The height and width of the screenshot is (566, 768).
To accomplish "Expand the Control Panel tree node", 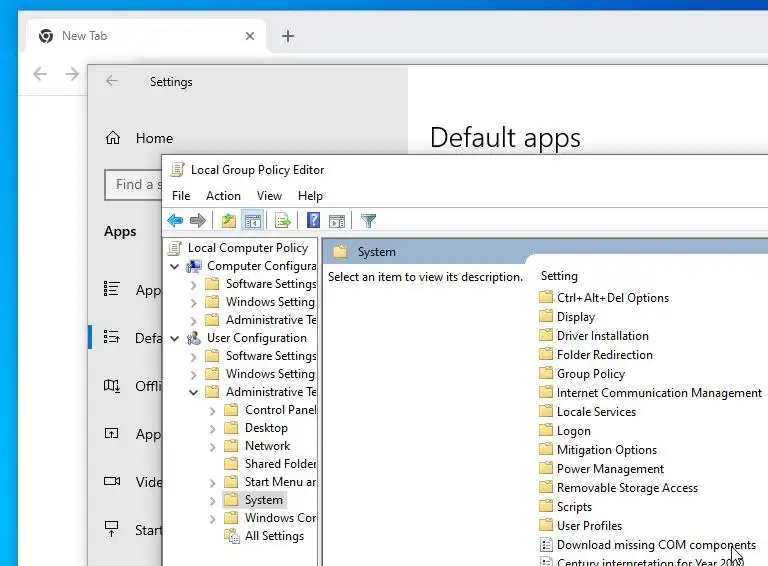I will pos(213,411).
